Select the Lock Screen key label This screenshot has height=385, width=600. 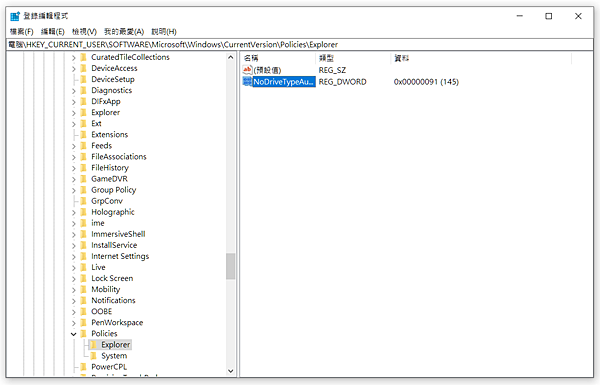[x=112, y=279]
